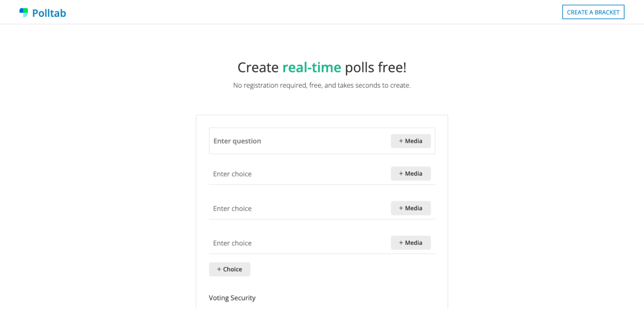Click the no registration required tagline
Screen dimensions: 644x309
[322, 85]
